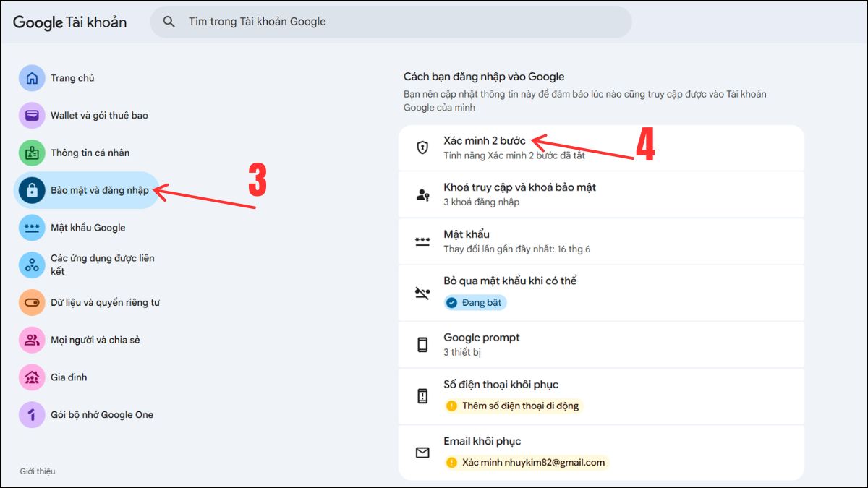
Task: Click the text 3 thiết bị
Action: [x=462, y=353]
